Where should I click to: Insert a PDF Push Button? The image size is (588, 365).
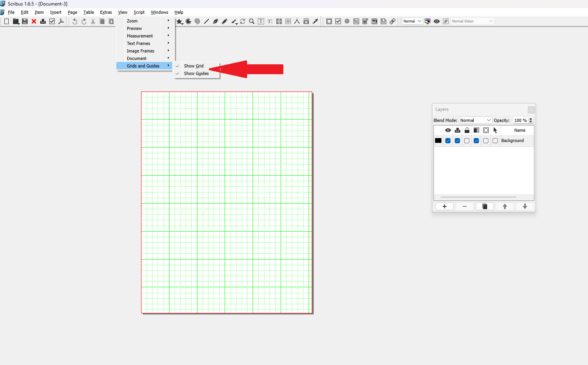click(329, 21)
